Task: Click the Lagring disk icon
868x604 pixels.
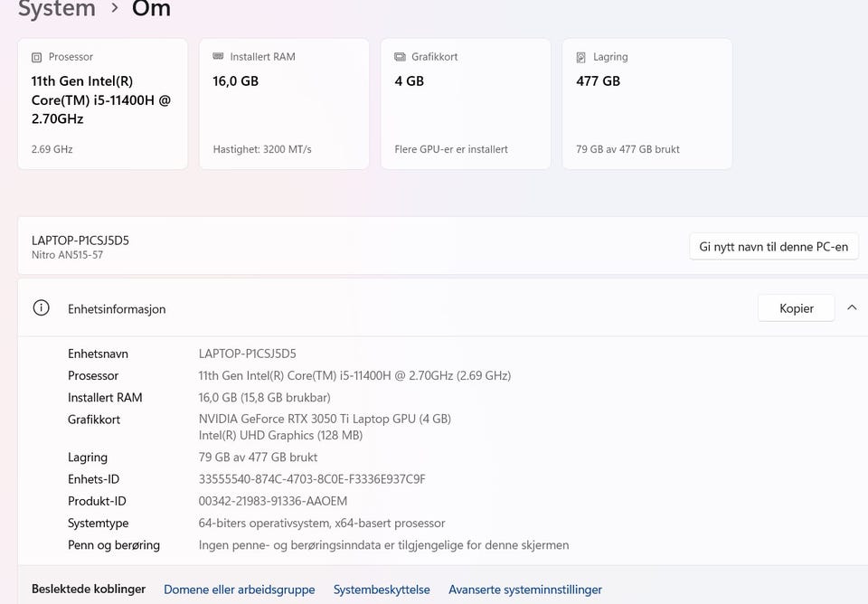Action: [581, 57]
